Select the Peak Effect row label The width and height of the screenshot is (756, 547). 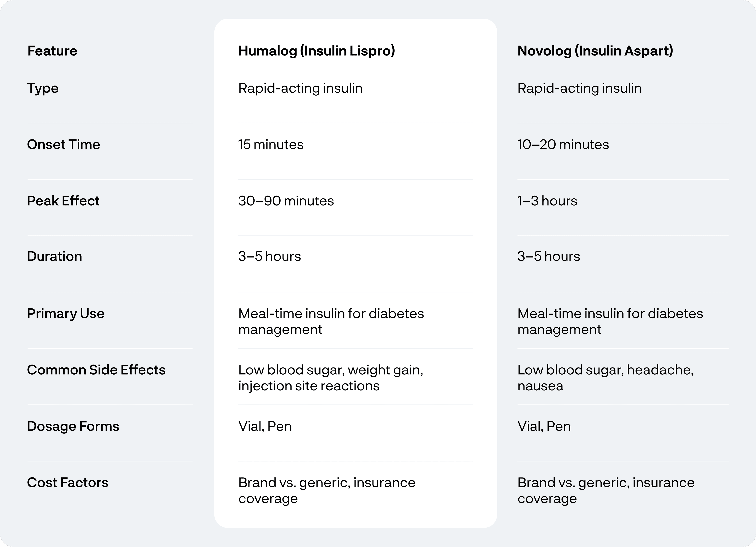(63, 201)
